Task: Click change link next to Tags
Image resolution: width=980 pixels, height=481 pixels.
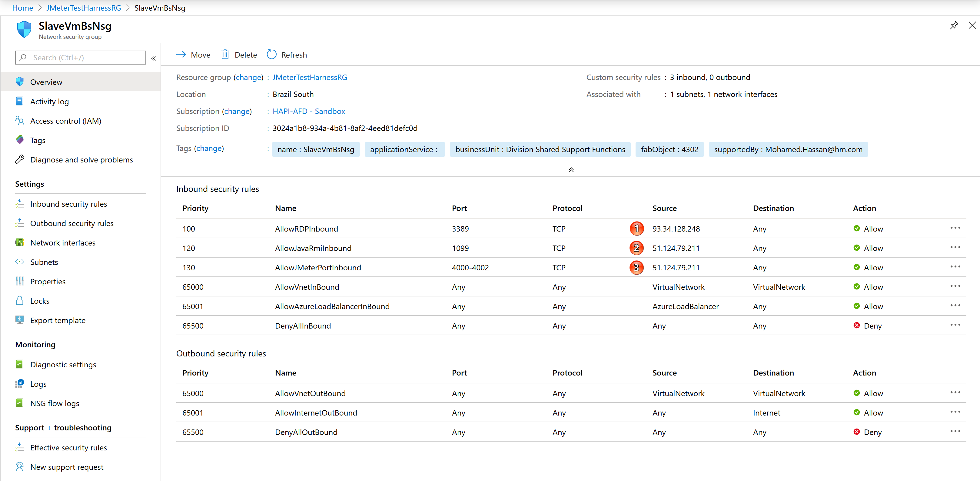Action: click(x=209, y=149)
